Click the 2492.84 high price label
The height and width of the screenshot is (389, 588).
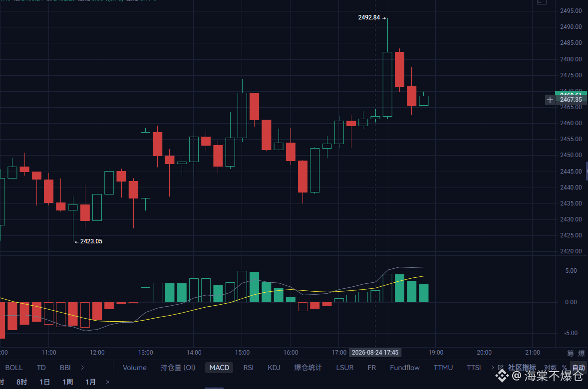click(369, 17)
